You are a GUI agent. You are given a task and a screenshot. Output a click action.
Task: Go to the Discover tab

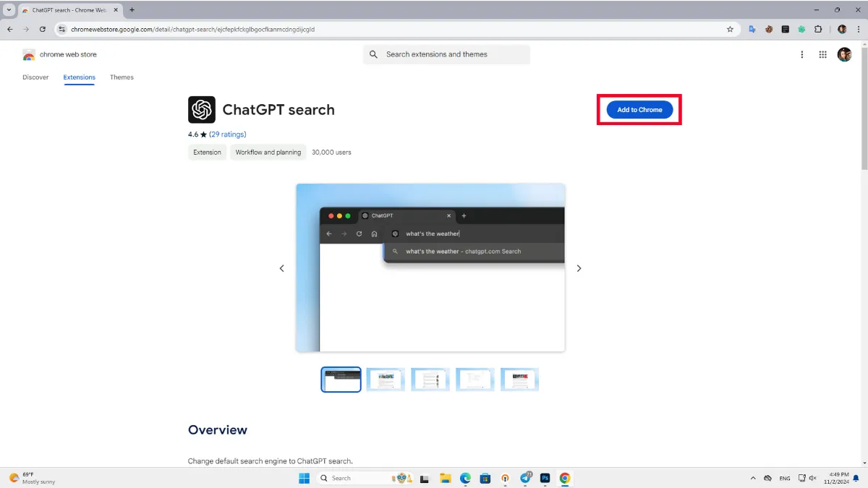tap(35, 77)
